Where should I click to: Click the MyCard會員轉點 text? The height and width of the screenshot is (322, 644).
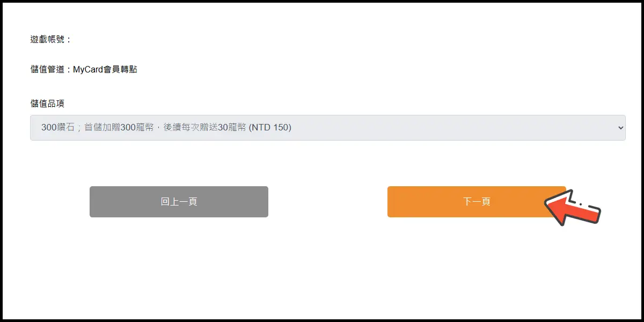pos(105,69)
